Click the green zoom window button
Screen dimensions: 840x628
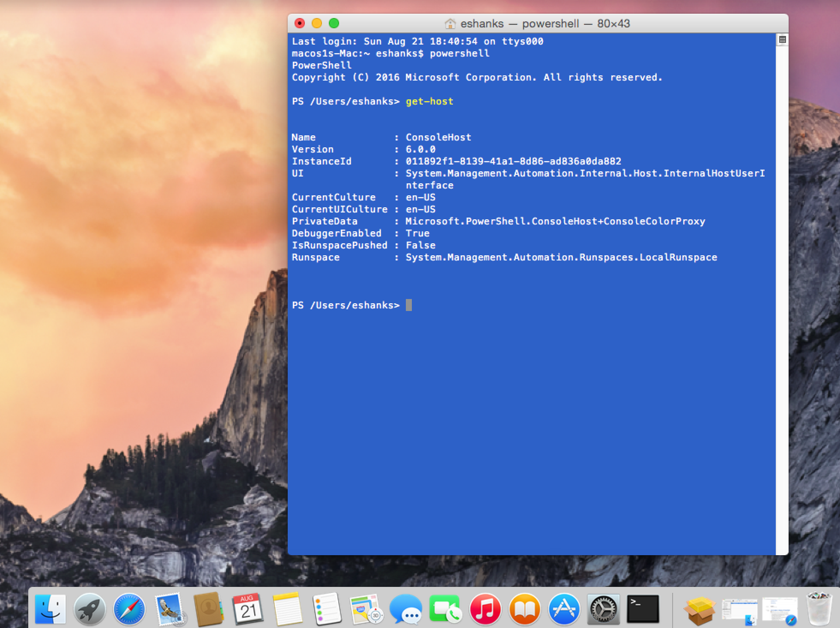(x=334, y=23)
